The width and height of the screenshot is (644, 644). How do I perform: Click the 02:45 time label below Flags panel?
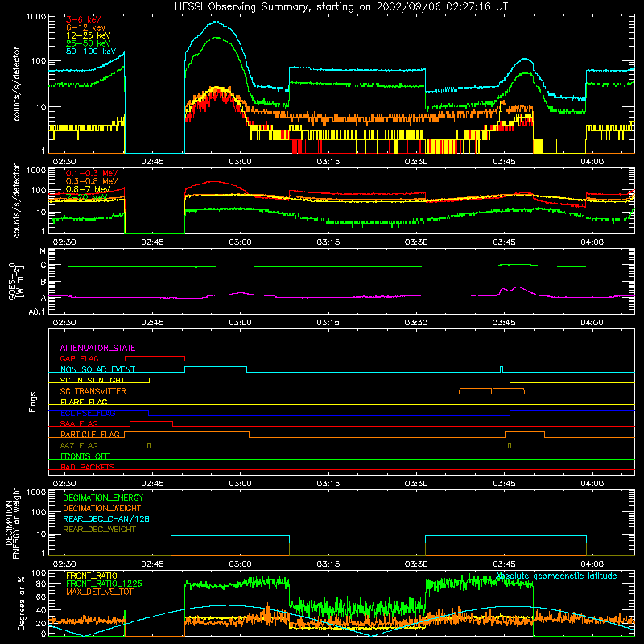(152, 484)
